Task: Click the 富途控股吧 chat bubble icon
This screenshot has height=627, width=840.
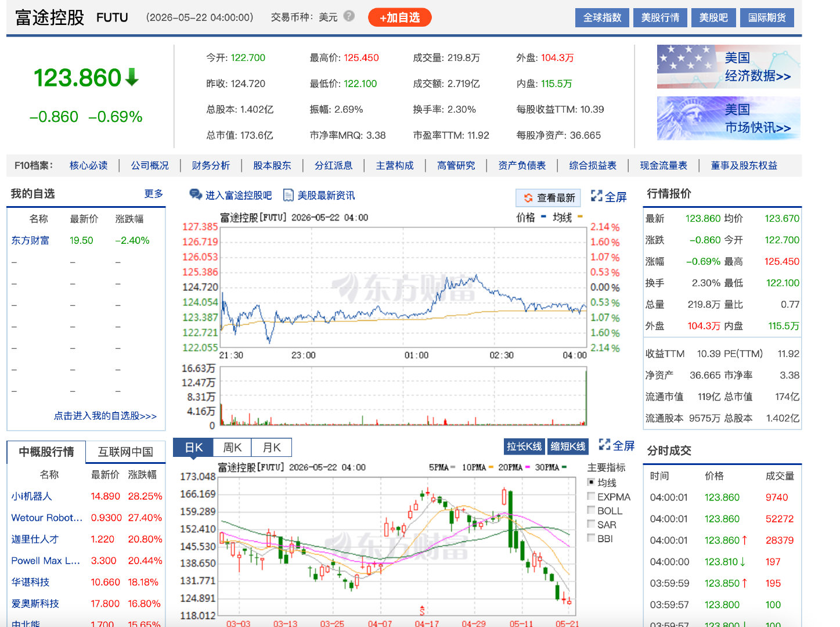Action: (195, 194)
